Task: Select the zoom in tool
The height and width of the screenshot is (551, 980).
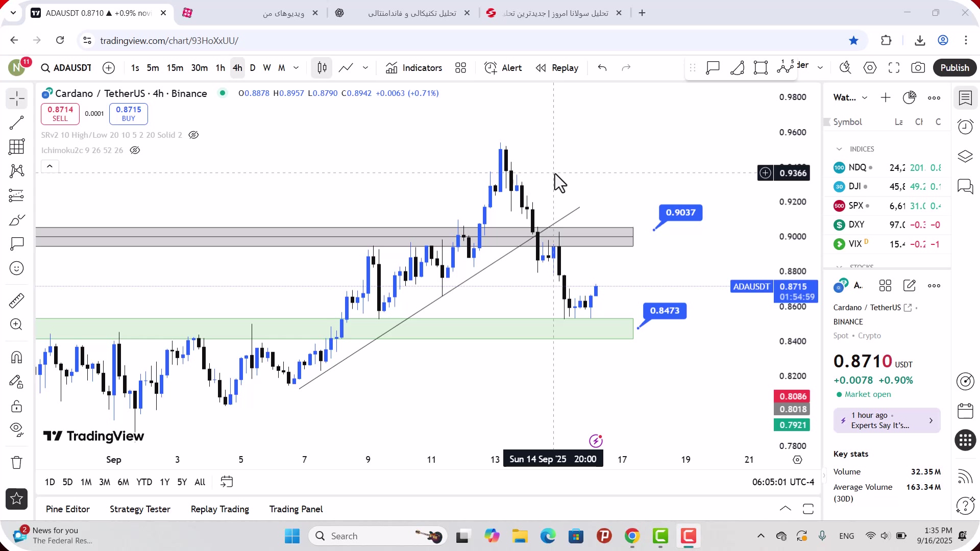Action: coord(17,324)
